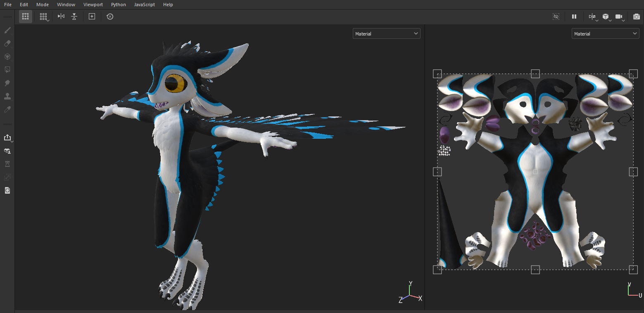Click the reset transform circular arrow icon
Screen dimensions: 644x313
point(110,17)
